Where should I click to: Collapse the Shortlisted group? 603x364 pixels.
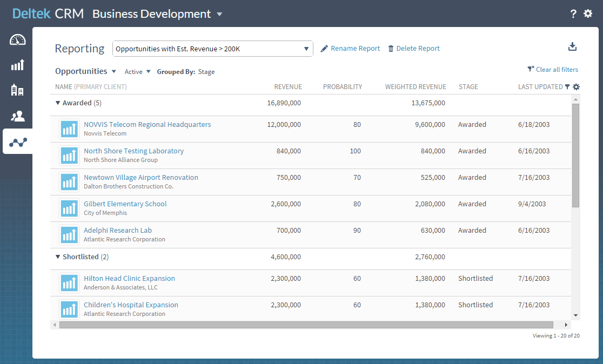click(x=58, y=257)
